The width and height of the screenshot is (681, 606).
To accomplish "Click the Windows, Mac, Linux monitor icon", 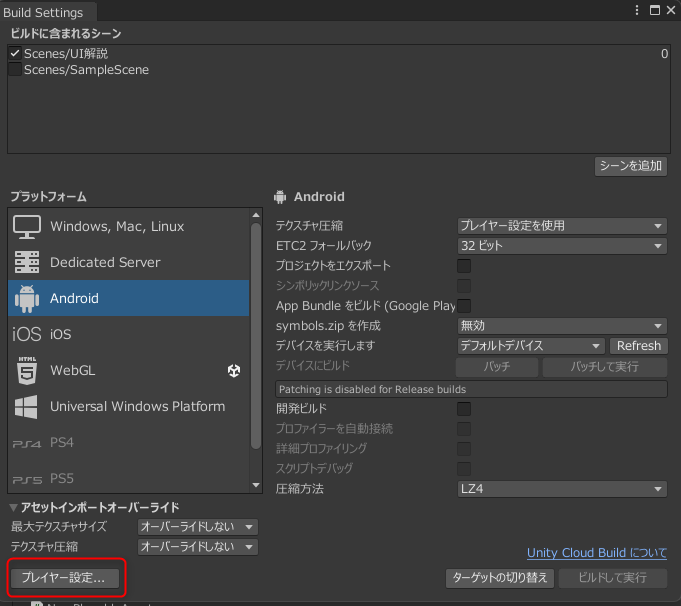I will [x=27, y=226].
